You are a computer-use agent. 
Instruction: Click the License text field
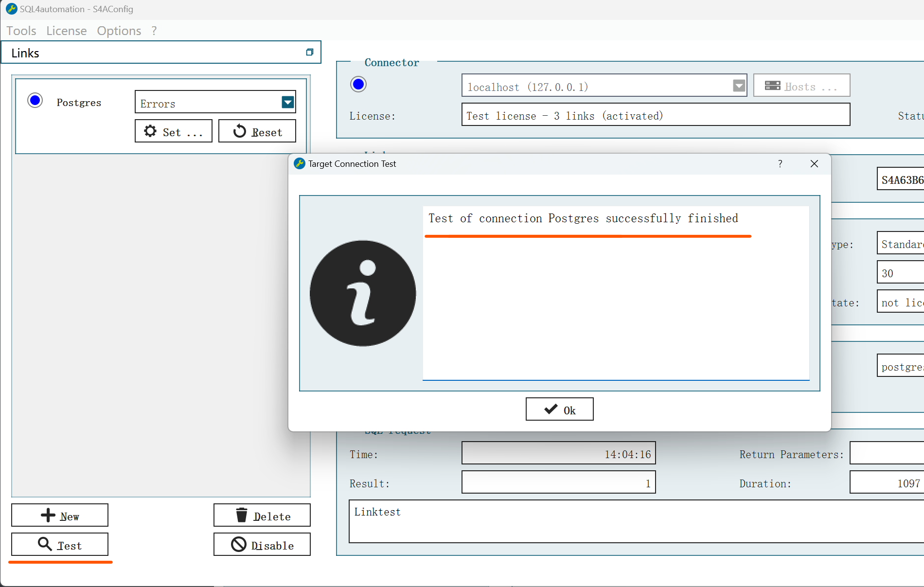point(656,115)
